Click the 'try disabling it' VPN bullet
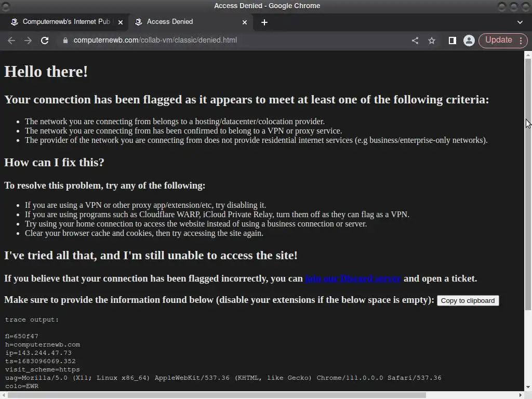The width and height of the screenshot is (532, 399). pyautogui.click(x=145, y=205)
